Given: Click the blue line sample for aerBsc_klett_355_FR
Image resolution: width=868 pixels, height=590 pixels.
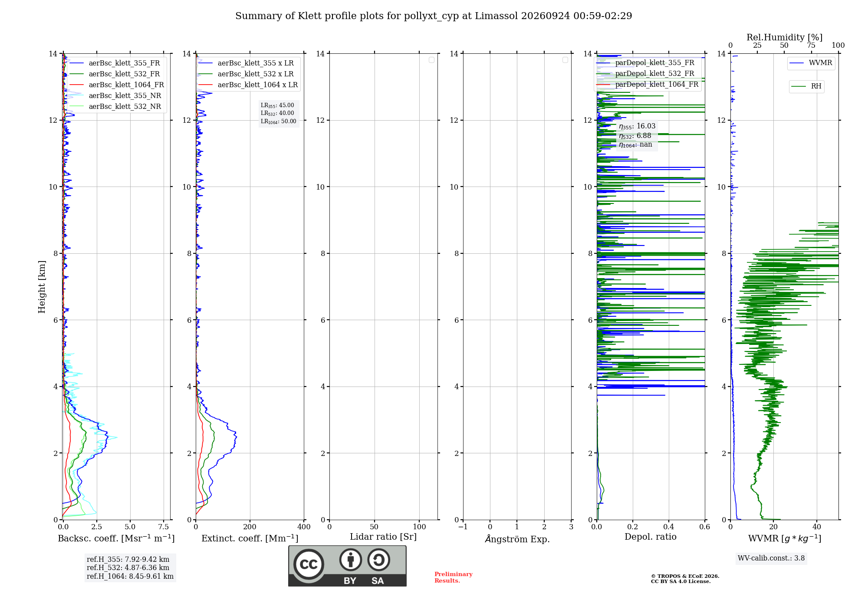Looking at the screenshot, I should click(76, 63).
